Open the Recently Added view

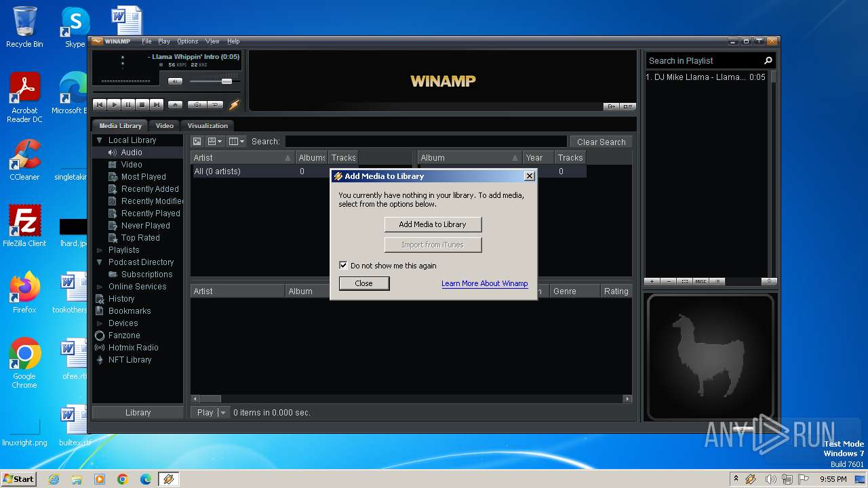click(150, 189)
